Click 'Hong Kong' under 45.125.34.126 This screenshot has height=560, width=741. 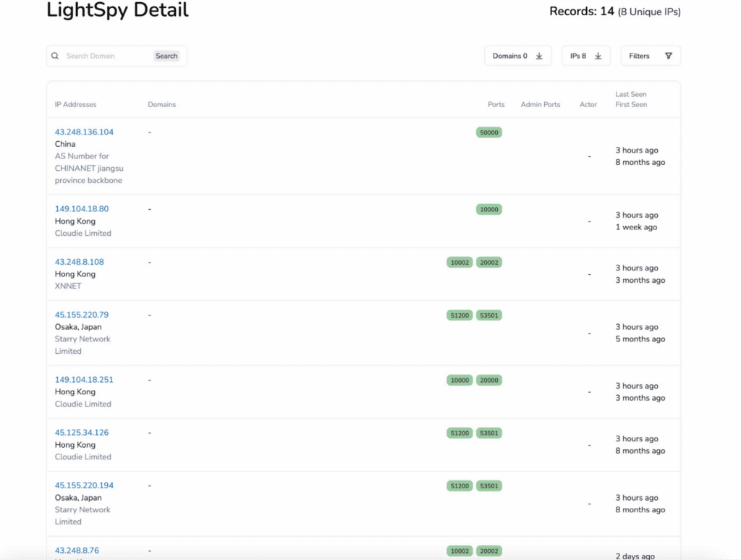[x=75, y=445]
